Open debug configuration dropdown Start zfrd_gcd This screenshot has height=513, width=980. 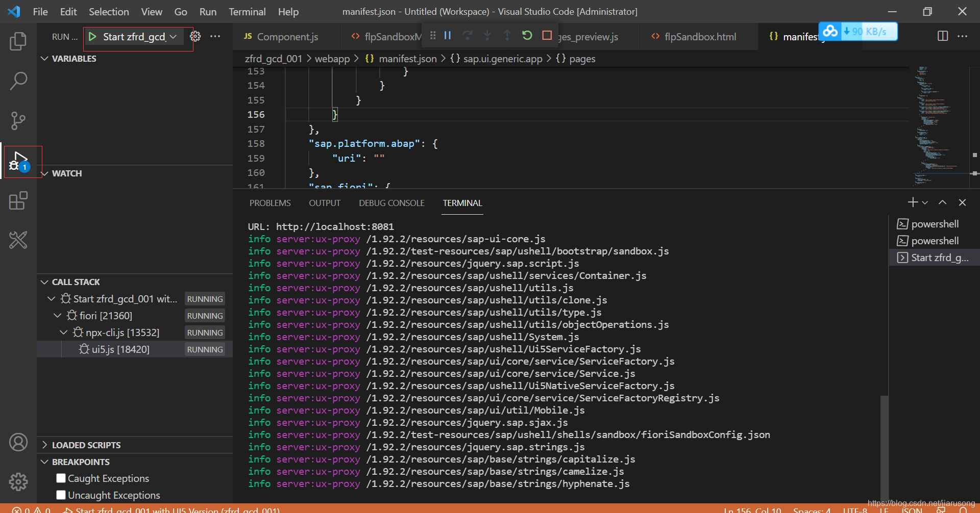140,37
